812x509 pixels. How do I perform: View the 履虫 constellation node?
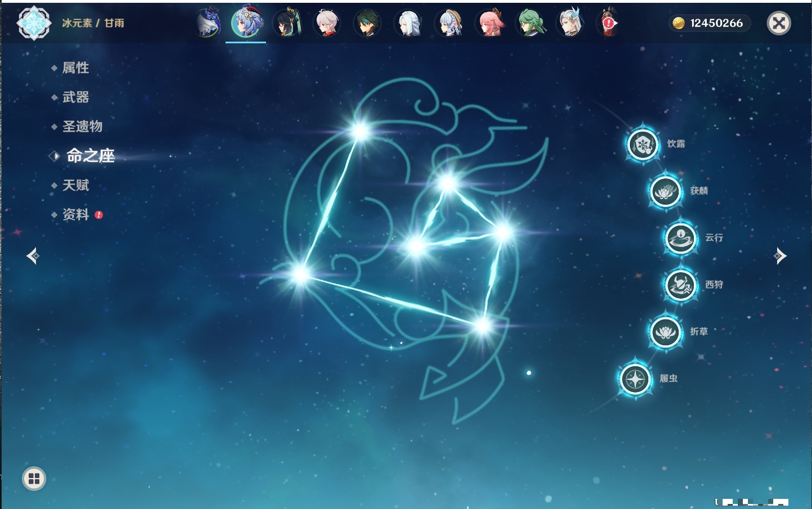coord(635,379)
